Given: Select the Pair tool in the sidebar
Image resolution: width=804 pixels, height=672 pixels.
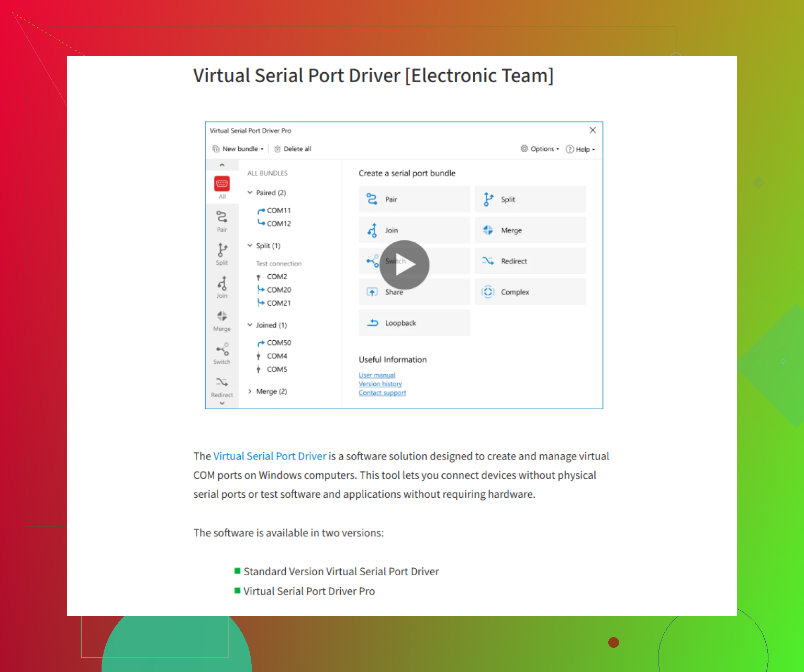Looking at the screenshot, I should [221, 220].
